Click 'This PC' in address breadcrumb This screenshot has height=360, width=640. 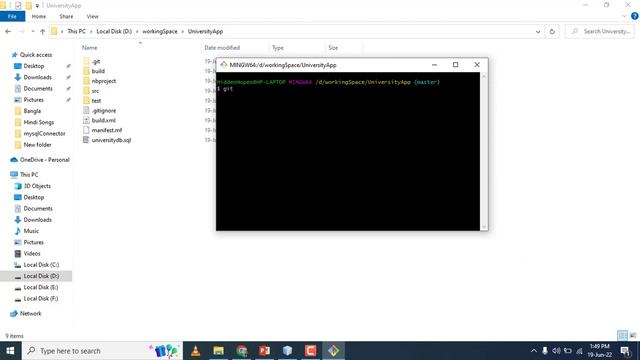coord(76,31)
